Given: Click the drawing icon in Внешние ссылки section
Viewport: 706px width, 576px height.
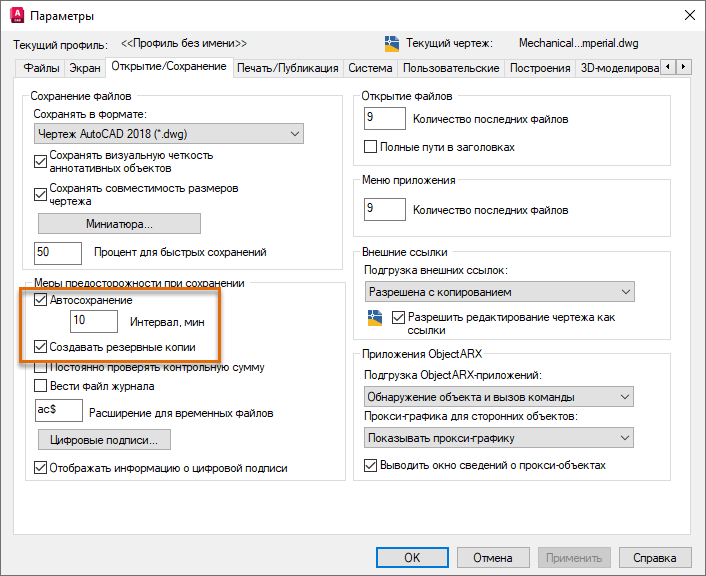Looking at the screenshot, I should (x=375, y=317).
